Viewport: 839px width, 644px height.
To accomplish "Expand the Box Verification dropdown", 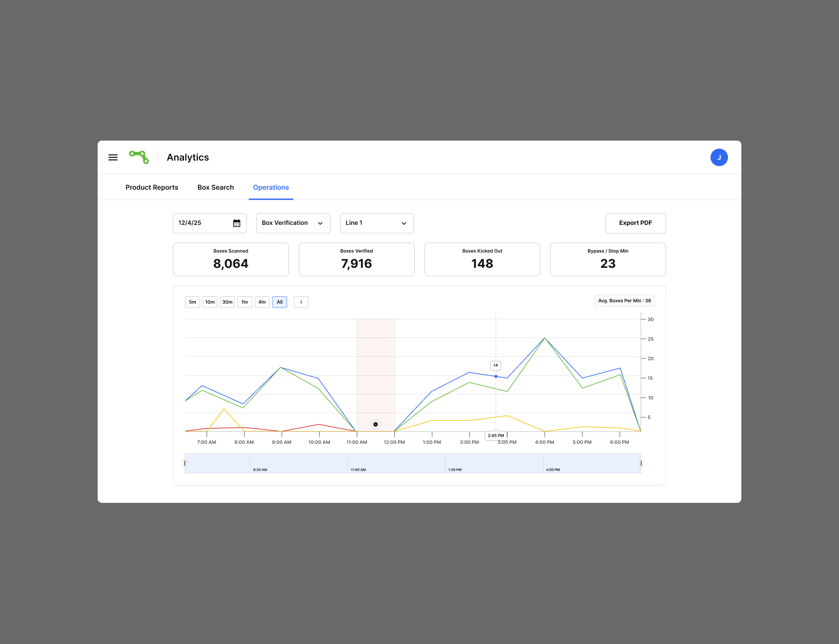I will coord(293,223).
